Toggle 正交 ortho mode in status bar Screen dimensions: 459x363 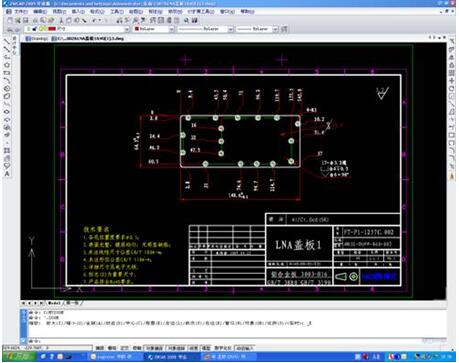pos(124,348)
